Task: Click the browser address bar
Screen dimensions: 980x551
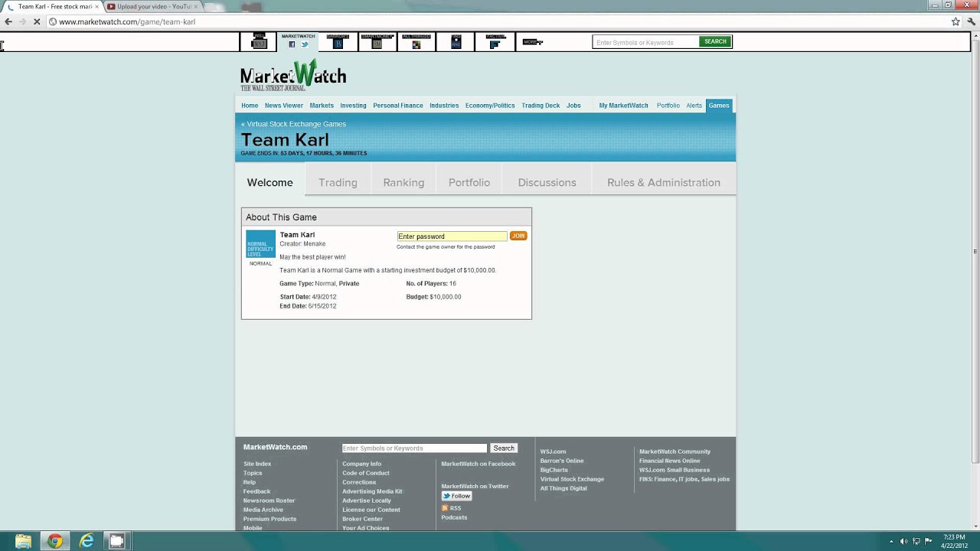Action: (498, 21)
